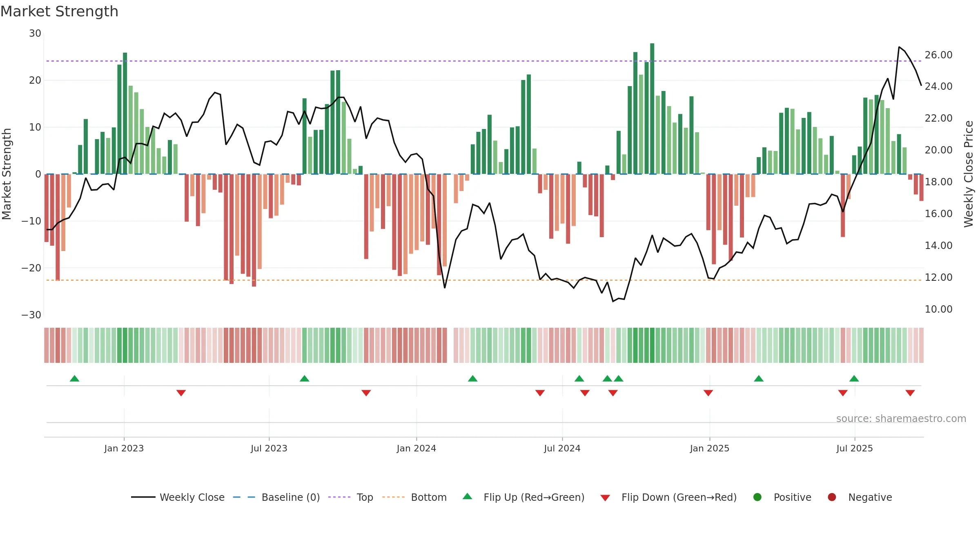
Task: Click the black Weekly Close line sample in legend
Action: (x=143, y=497)
